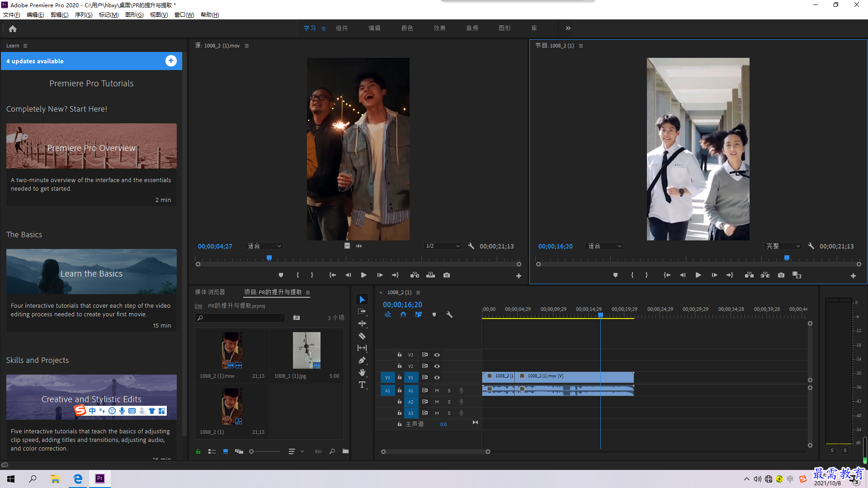The width and height of the screenshot is (868, 488).
Task: Toggle lock on V1 track
Action: 400,377
